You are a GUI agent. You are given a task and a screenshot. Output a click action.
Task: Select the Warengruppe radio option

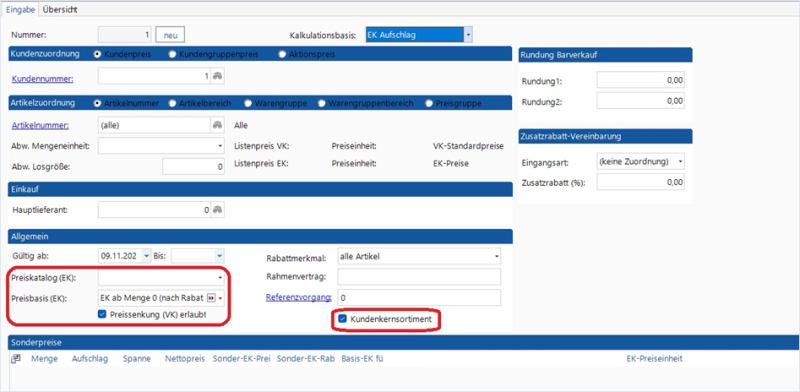(248, 103)
